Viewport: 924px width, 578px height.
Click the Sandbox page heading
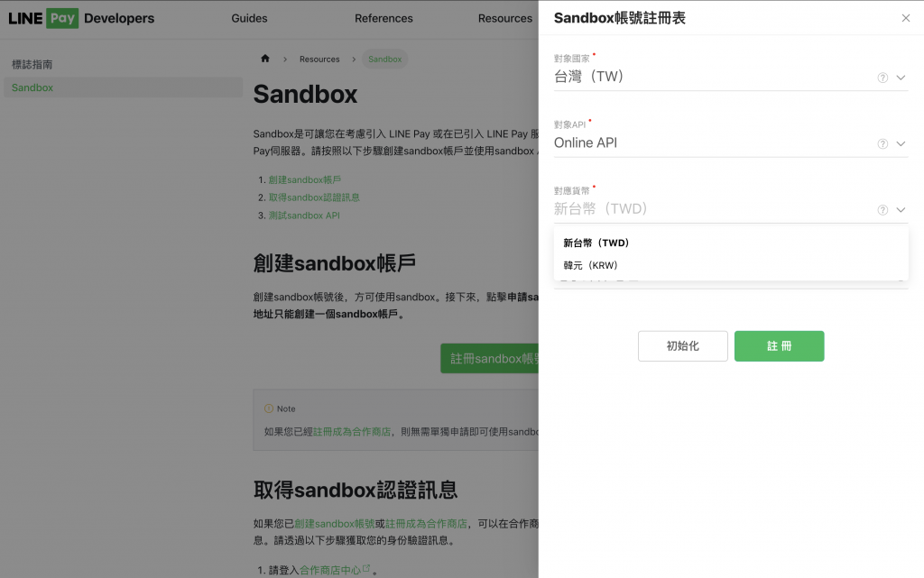[305, 94]
